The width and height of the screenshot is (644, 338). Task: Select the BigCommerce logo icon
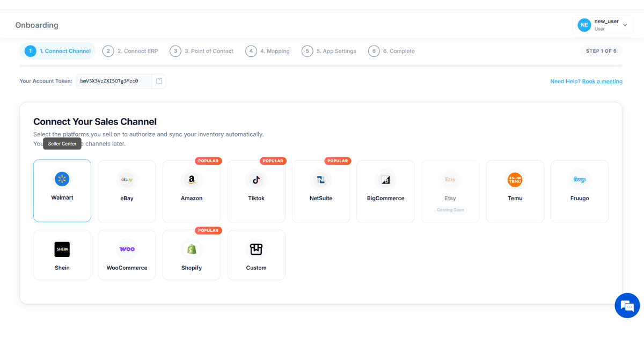(386, 180)
